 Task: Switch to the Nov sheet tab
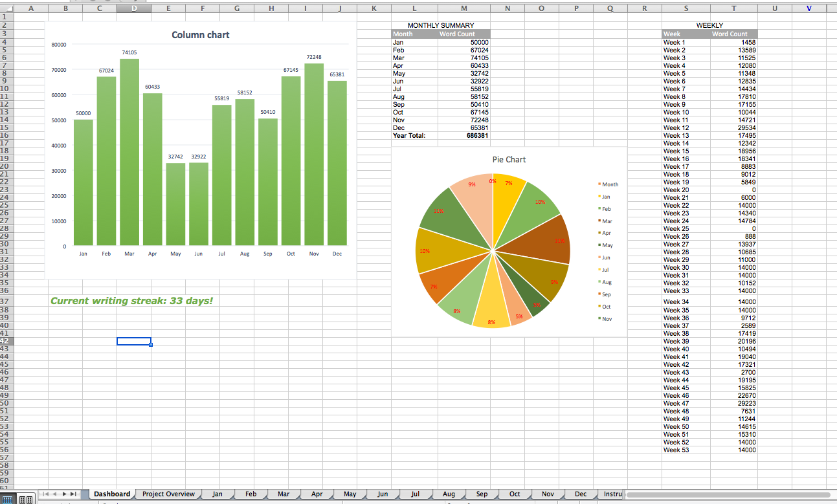pyautogui.click(x=548, y=494)
